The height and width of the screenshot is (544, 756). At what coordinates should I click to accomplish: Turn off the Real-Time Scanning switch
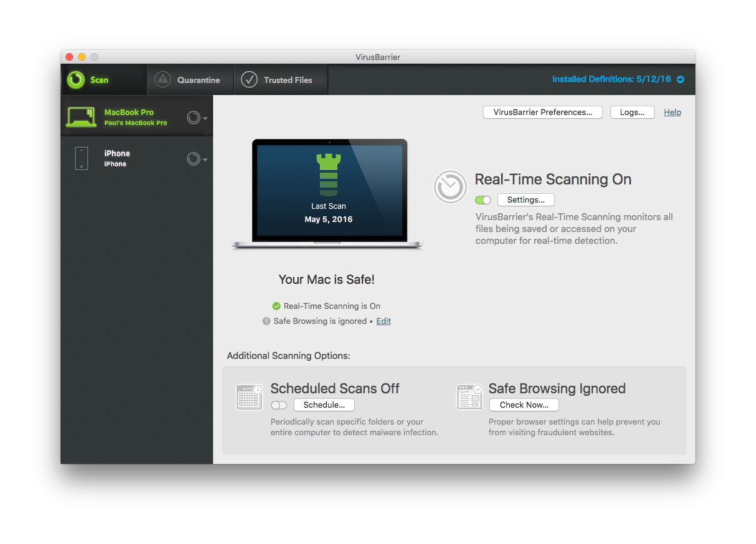pyautogui.click(x=483, y=200)
